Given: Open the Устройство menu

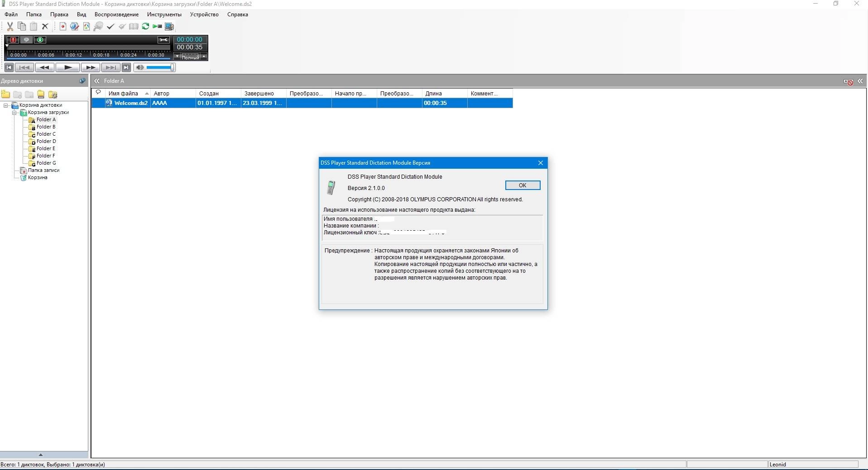Looking at the screenshot, I should (204, 14).
